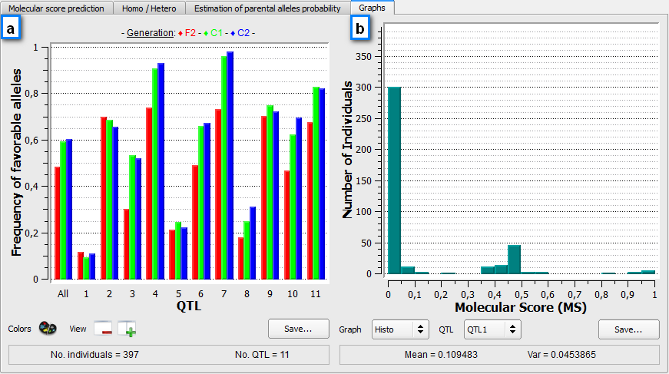Click the blue C2 bar for QTL 7
Viewport: 669px width, 374px height.
tap(230, 165)
